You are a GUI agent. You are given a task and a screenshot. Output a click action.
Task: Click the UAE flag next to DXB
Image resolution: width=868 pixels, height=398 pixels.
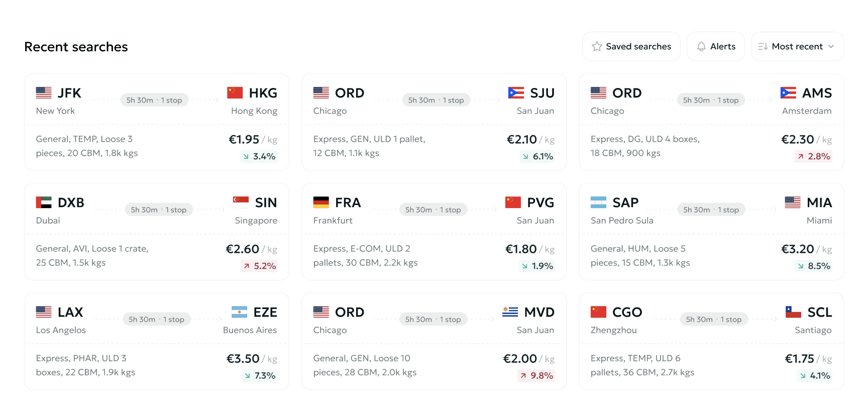tap(44, 203)
